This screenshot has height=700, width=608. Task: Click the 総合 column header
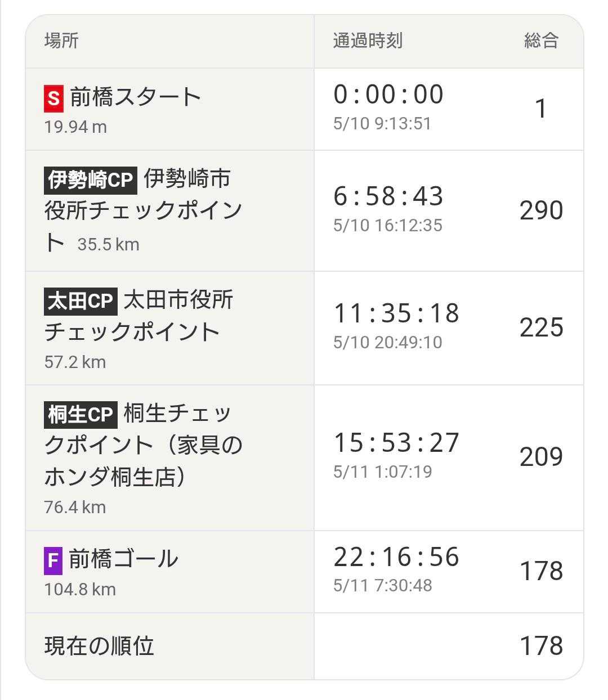(540, 41)
